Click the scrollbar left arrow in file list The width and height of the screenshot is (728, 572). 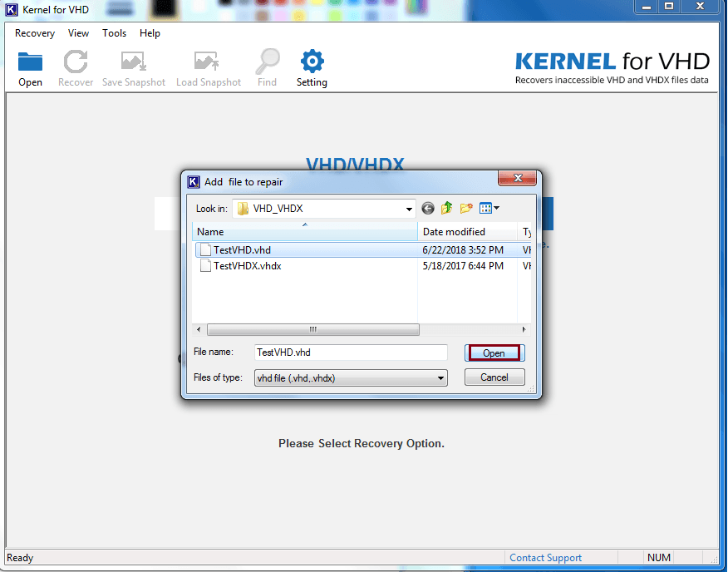coord(199,330)
